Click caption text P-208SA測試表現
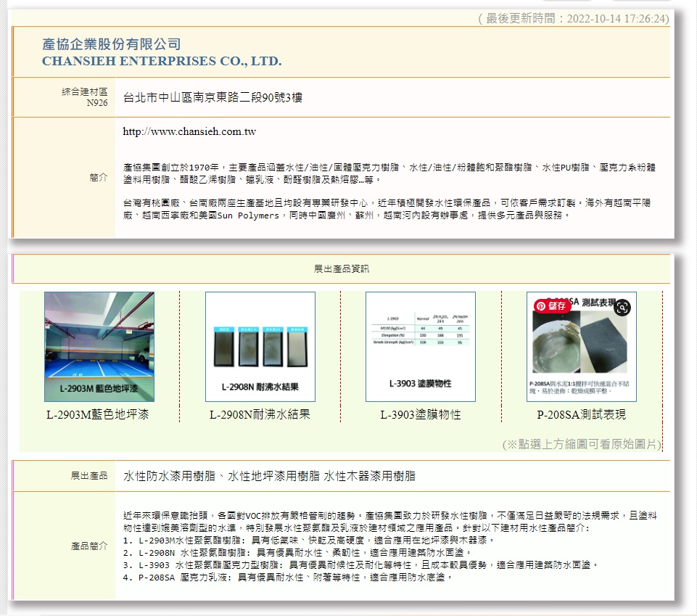 pos(582,414)
